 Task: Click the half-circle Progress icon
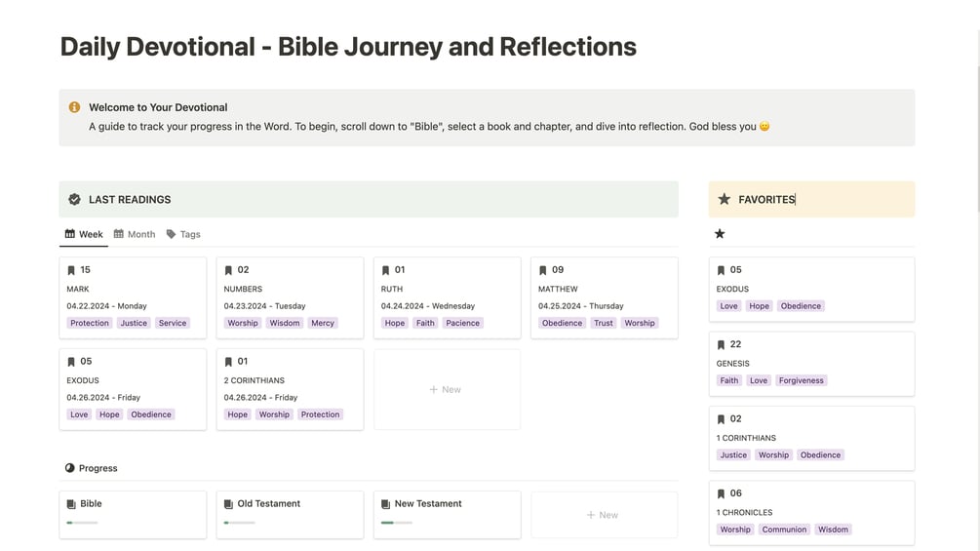click(x=69, y=468)
